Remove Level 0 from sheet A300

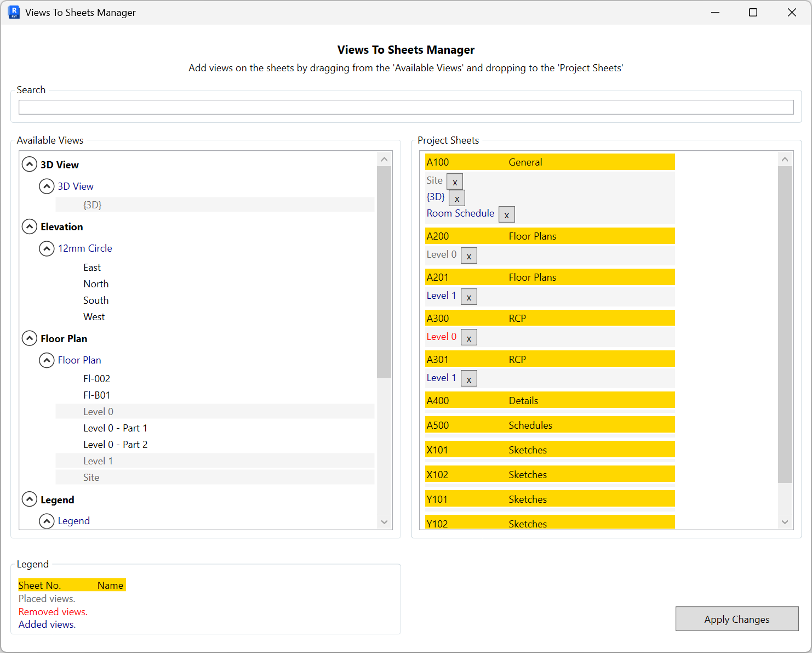pos(468,337)
